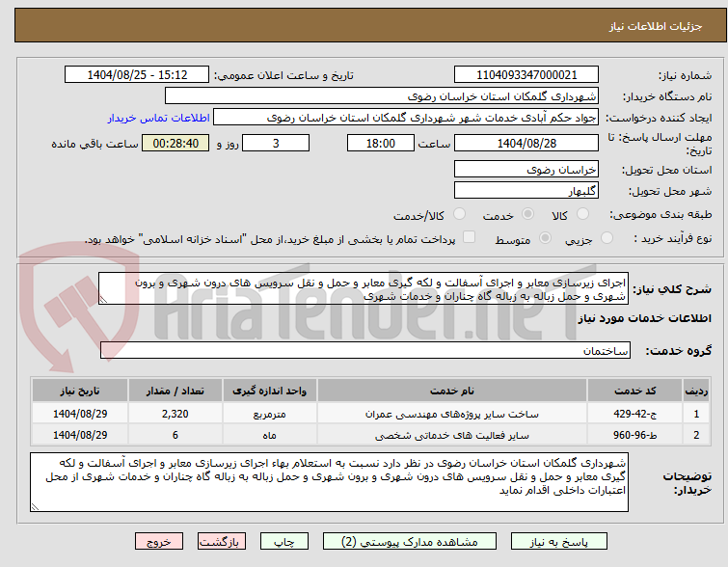Screen dimensions: 728x567
Task: Click the شرح کلی نیاز description textarea
Action: pos(364,289)
